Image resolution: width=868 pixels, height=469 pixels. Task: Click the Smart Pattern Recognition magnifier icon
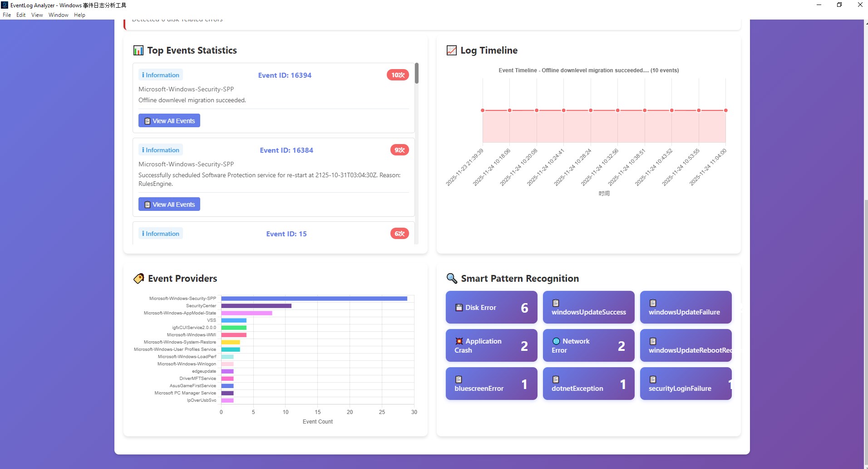pyautogui.click(x=452, y=279)
